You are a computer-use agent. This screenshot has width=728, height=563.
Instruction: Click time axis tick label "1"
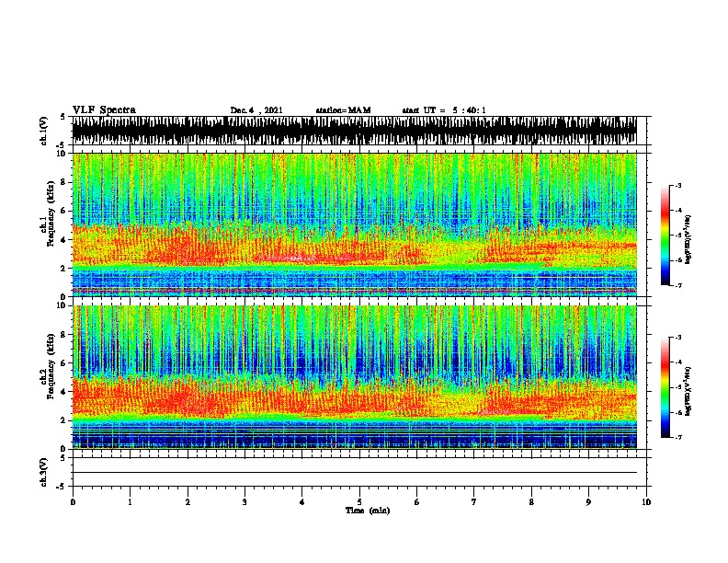pyautogui.click(x=130, y=502)
